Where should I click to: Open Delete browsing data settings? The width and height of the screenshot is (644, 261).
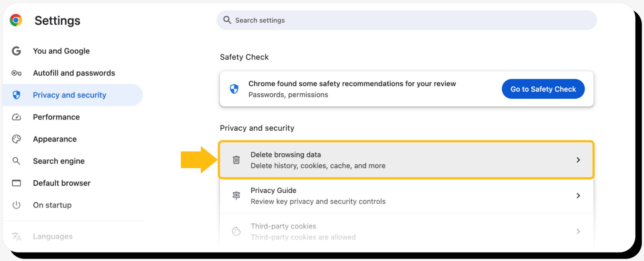coord(346,160)
